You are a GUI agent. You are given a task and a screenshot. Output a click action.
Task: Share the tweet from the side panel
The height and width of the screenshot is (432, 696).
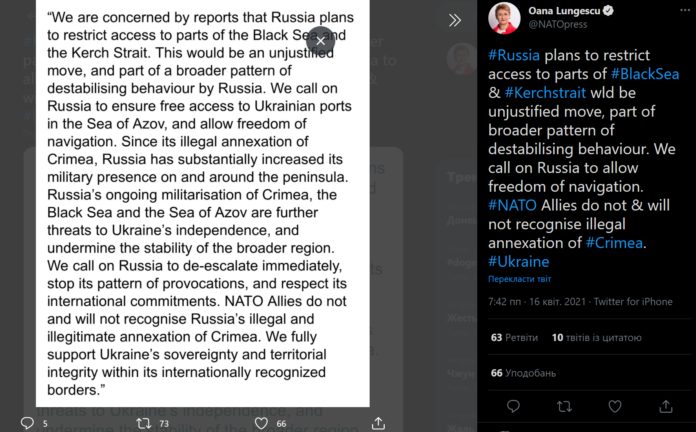[665, 406]
